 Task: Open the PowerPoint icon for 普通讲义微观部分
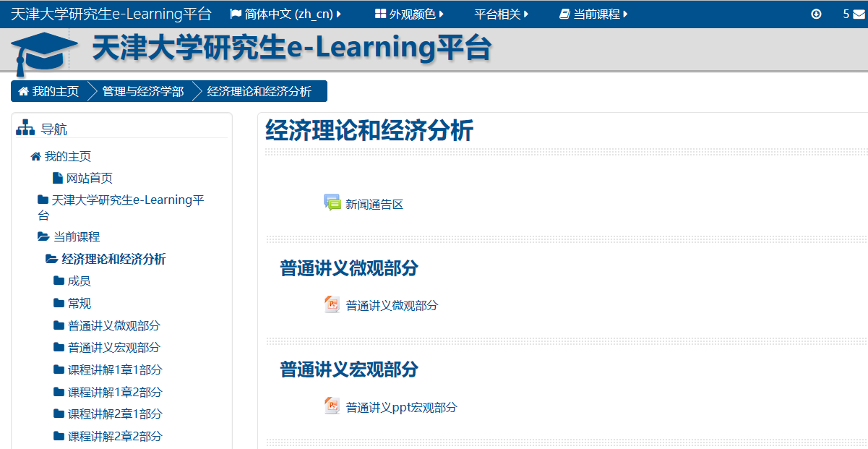tap(332, 304)
